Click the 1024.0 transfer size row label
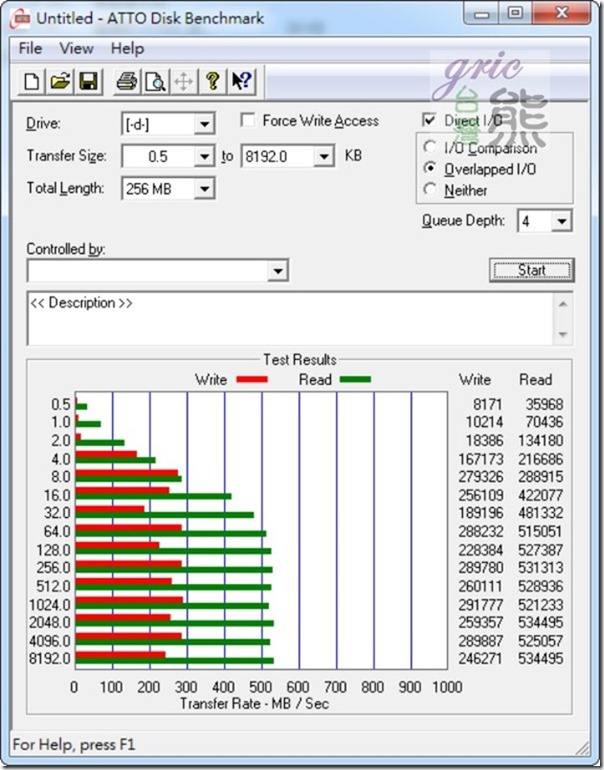604x770 pixels. tap(50, 605)
